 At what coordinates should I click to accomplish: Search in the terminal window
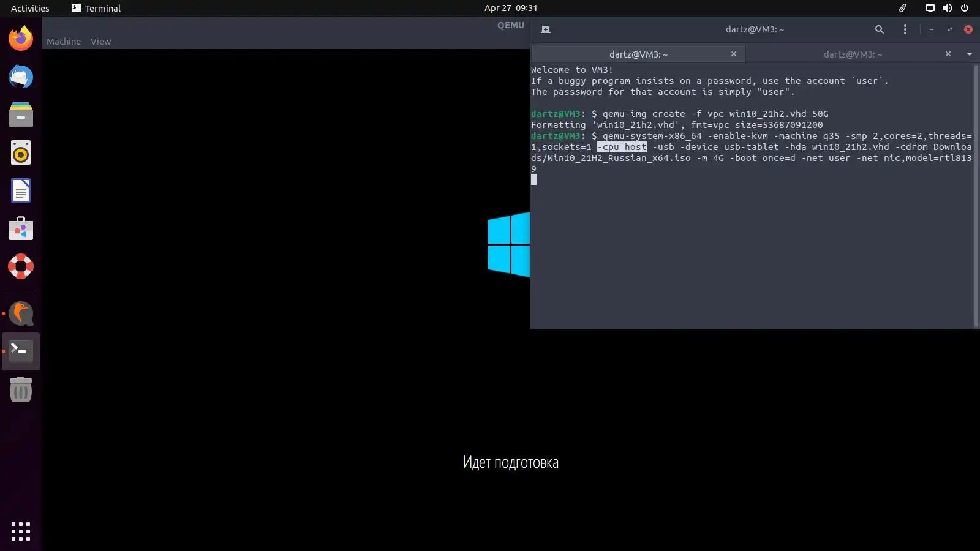pos(880,29)
